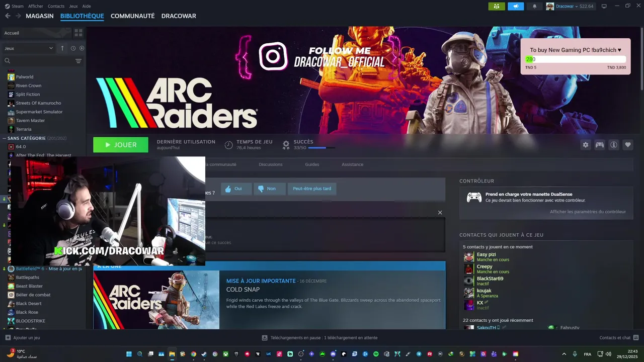Image resolution: width=644 pixels, height=362 pixels.
Task: Open the Steam menu
Action: click(14, 6)
